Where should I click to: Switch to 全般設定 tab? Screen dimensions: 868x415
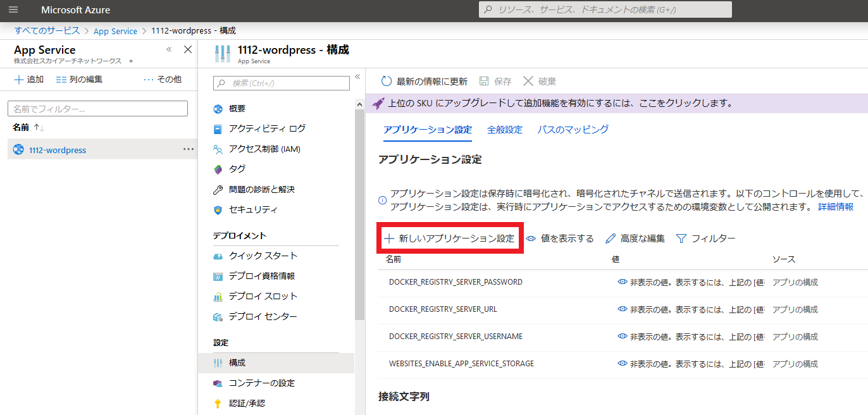click(x=505, y=130)
